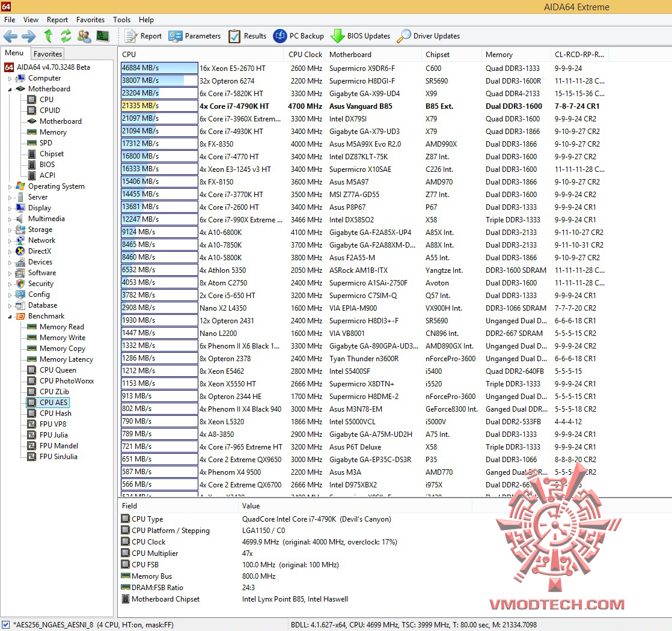Expand the Security tree node
The width and height of the screenshot is (672, 631).
click(x=10, y=284)
